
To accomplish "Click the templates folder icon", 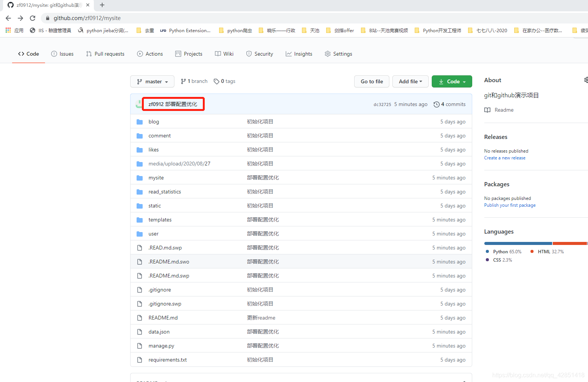I will coord(140,220).
